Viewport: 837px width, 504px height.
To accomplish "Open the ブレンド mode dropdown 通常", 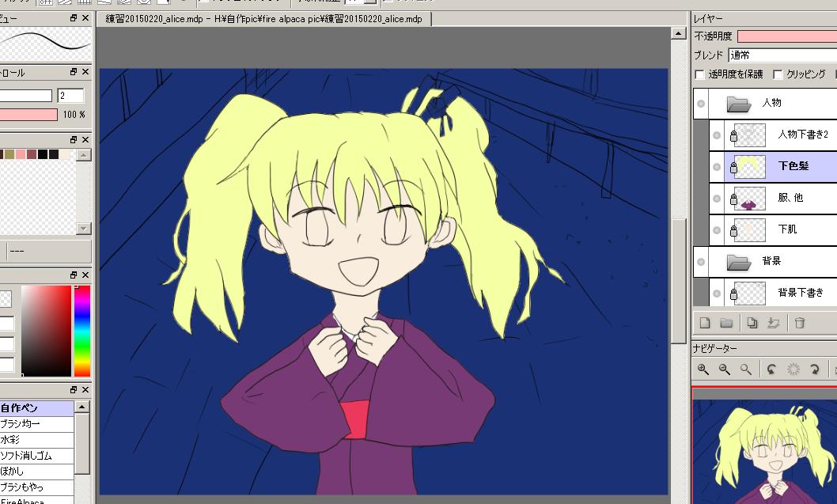I will click(x=782, y=55).
